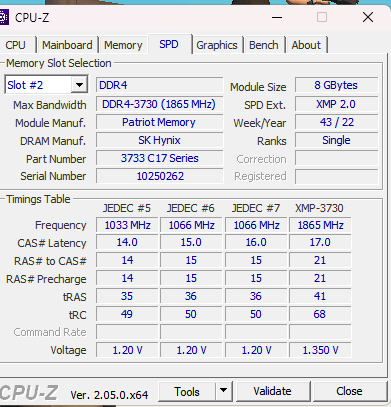Select the SPD tab
Screen dimensions: 391x407
(169, 44)
